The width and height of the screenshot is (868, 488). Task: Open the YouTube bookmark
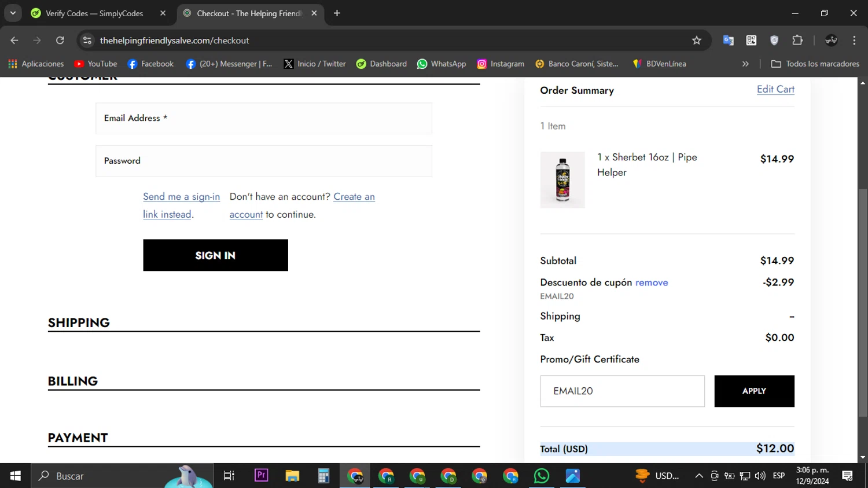95,64
